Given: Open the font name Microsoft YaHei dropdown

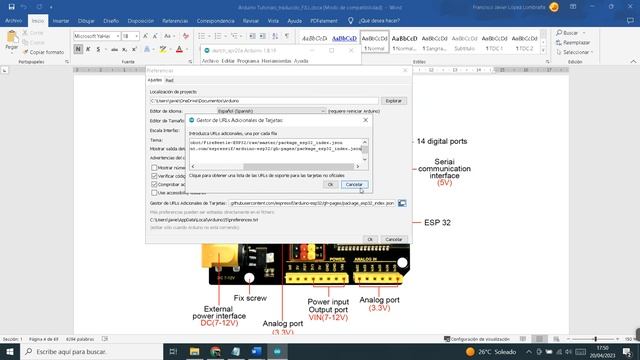Looking at the screenshot, I should pyautogui.click(x=118, y=36).
